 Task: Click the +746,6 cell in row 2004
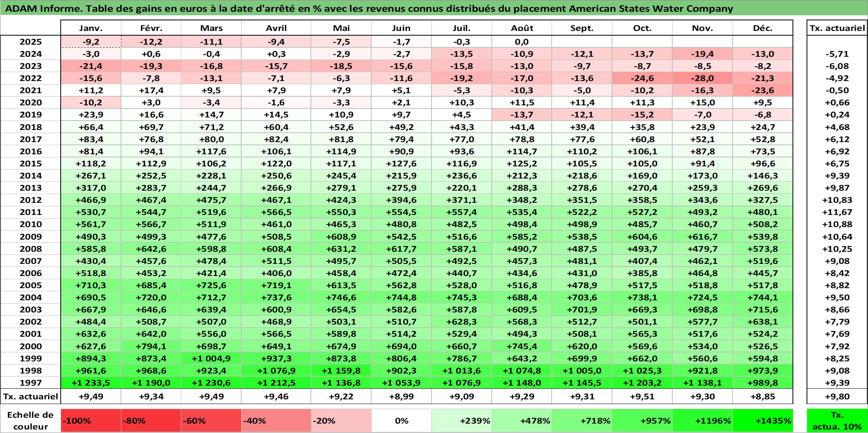tap(341, 298)
